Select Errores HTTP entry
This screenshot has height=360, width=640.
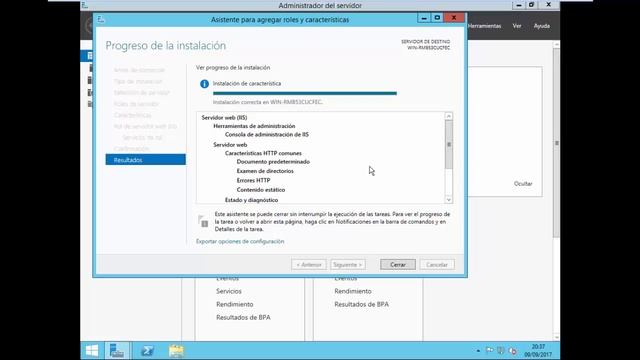pos(253,180)
